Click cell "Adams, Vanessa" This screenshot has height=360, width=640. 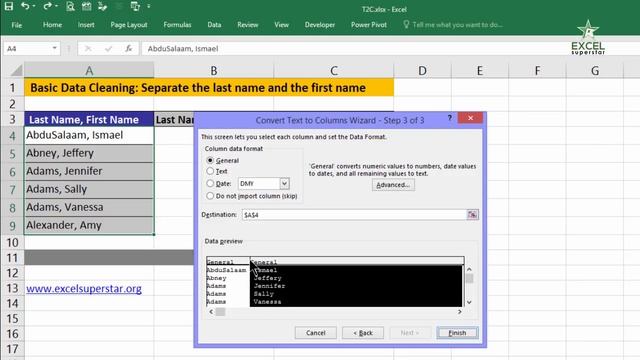pyautogui.click(x=89, y=207)
